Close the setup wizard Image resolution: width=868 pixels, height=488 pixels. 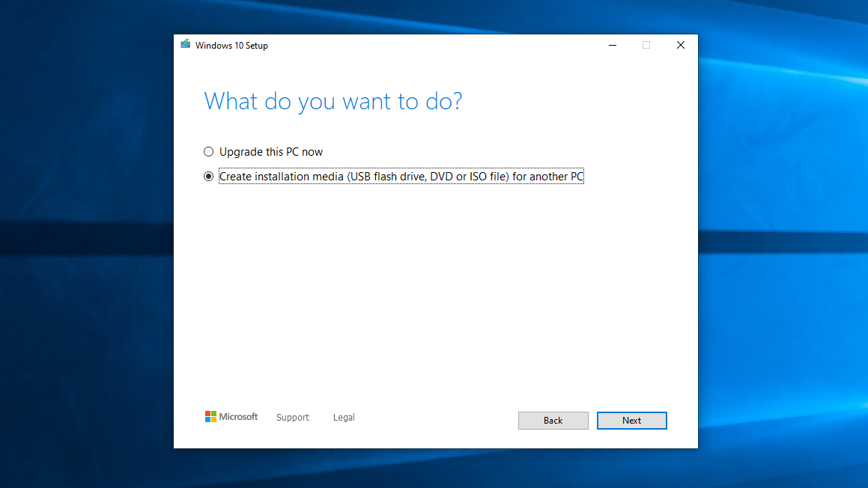(x=680, y=45)
